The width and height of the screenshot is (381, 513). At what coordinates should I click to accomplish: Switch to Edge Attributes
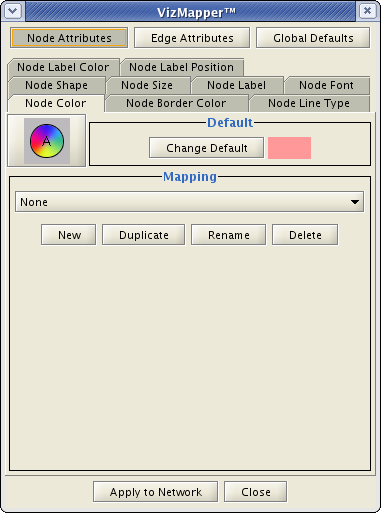(x=192, y=38)
